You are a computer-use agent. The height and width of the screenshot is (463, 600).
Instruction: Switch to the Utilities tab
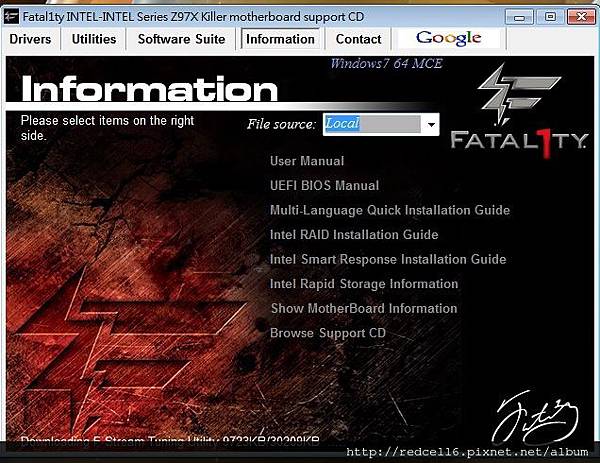point(94,39)
